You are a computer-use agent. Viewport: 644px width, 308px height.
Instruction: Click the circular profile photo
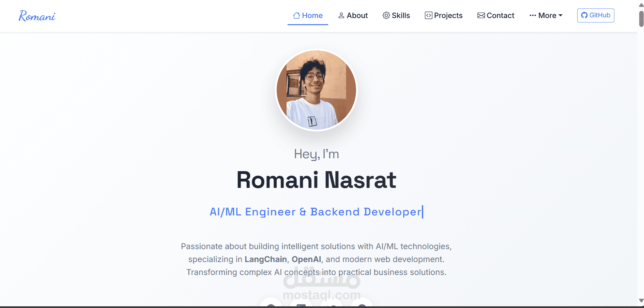point(316,90)
